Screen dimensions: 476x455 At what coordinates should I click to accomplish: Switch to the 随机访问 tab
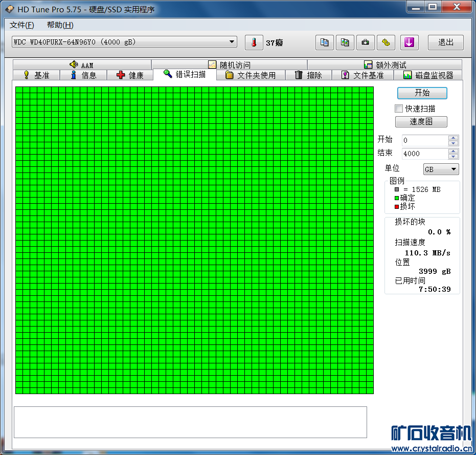pos(230,64)
